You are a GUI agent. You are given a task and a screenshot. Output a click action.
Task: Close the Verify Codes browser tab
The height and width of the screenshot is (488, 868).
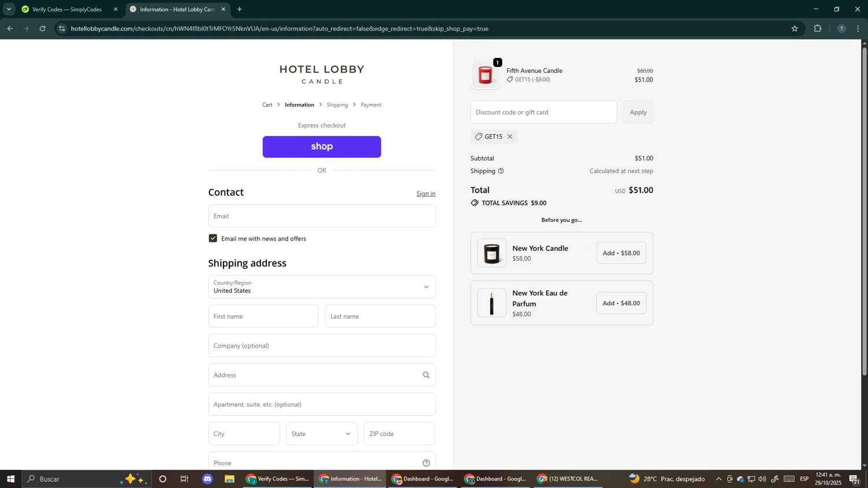coord(115,9)
